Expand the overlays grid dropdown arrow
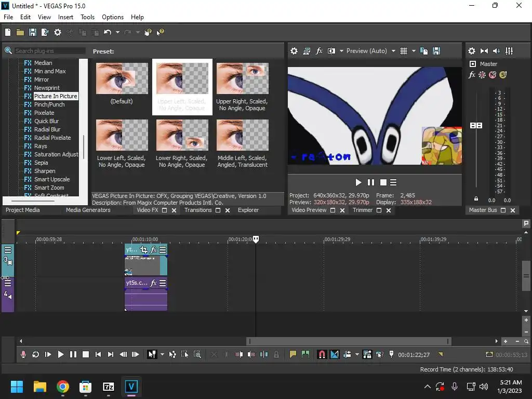Screen dimensions: 532x399 click(414, 51)
